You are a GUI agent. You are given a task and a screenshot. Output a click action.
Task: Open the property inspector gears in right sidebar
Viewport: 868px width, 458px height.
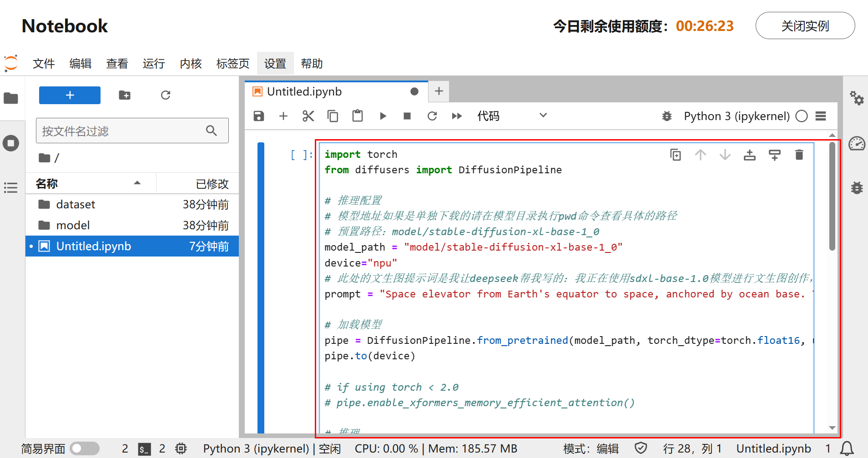(x=857, y=98)
